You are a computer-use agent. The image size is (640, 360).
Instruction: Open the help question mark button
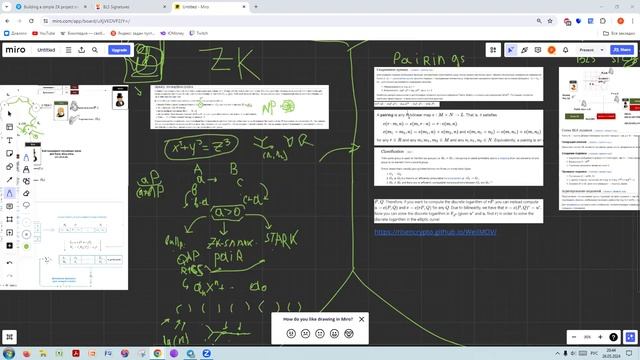pos(613,337)
